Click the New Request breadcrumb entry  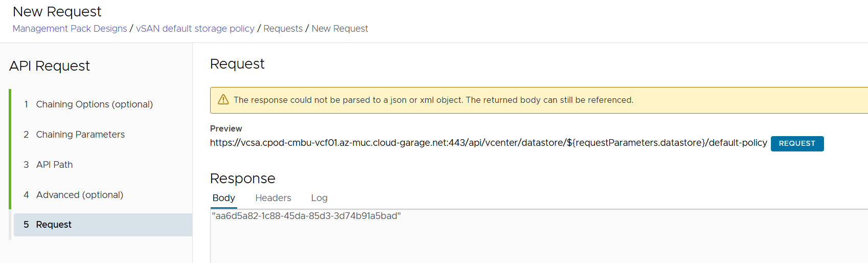(339, 29)
